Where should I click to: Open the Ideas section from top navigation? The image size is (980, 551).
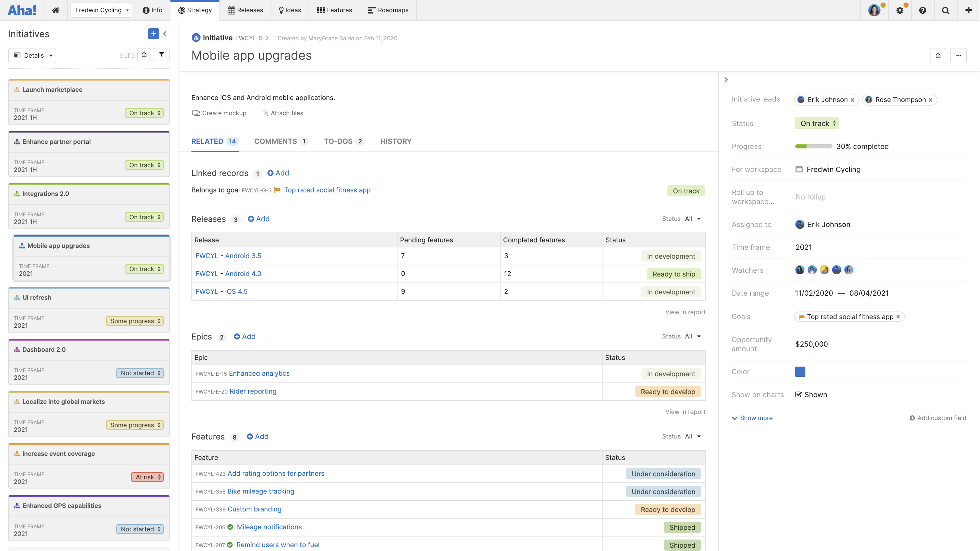(290, 10)
